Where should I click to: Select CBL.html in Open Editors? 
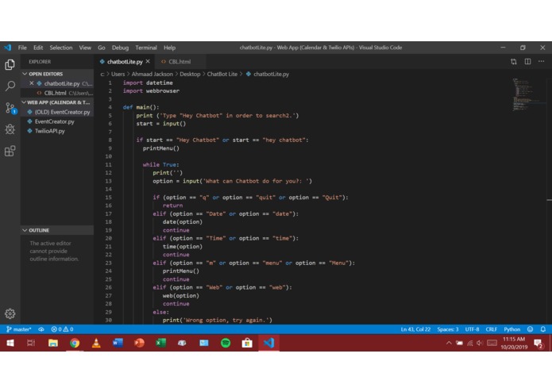[x=56, y=93]
